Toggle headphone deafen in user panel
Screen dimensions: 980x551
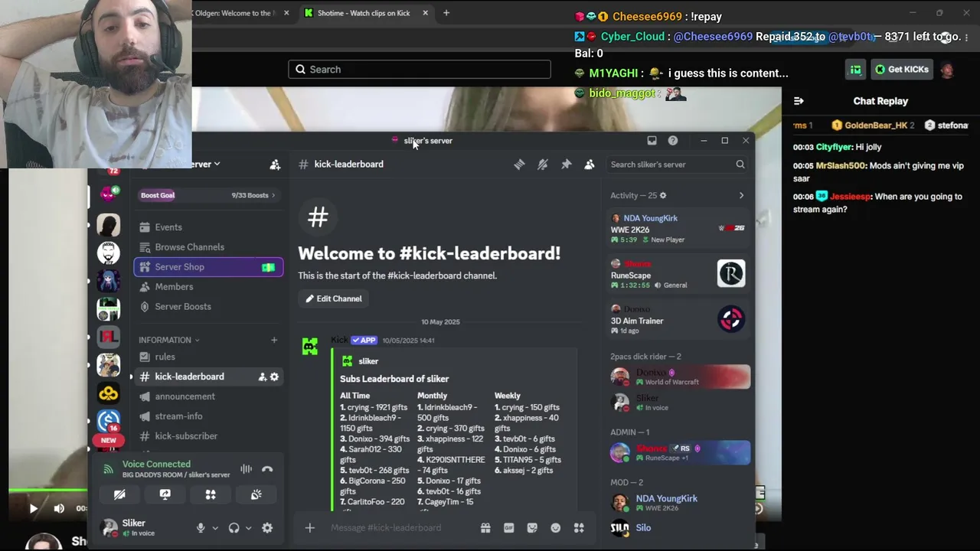[234, 528]
